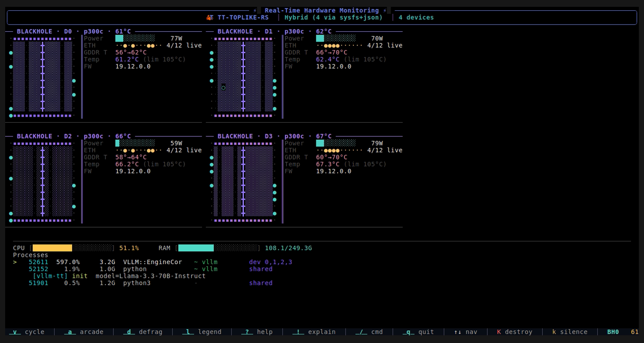
Task: Click D0 Temp value 61.2°C
Action: (x=127, y=60)
